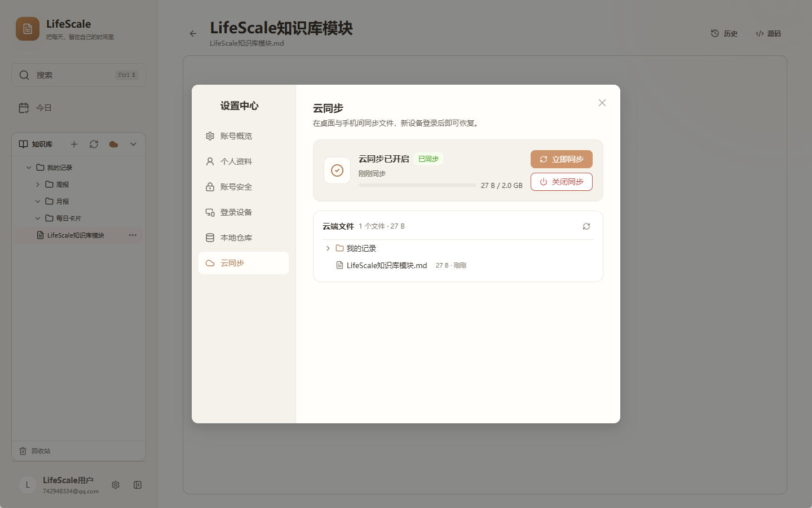The image size is (812, 508).
Task: Select the LifeScale知识库模块 file in sidebar
Action: tap(78, 235)
